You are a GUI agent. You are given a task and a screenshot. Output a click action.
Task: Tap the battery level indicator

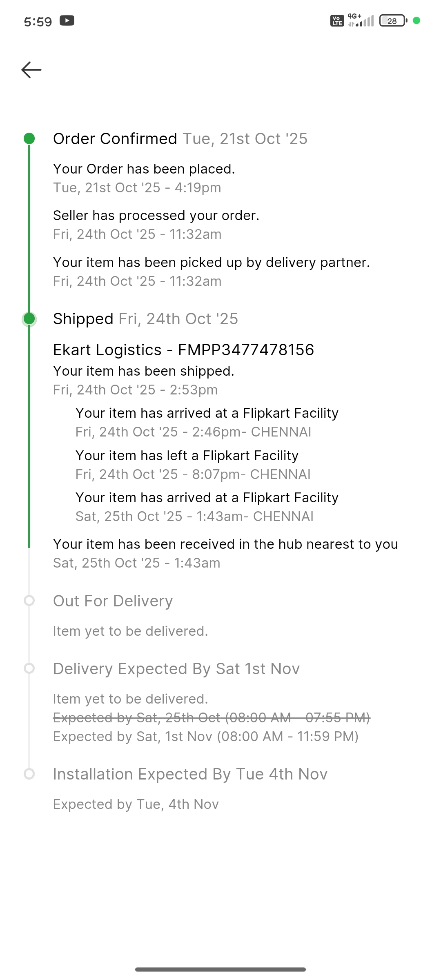393,20
